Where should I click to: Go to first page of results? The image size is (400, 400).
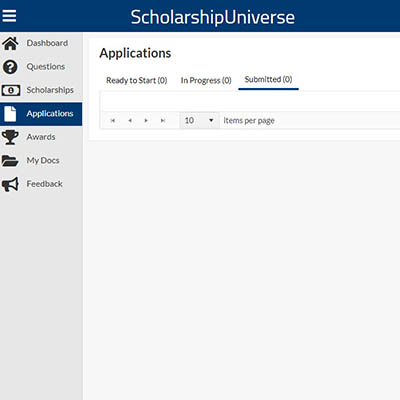113,121
